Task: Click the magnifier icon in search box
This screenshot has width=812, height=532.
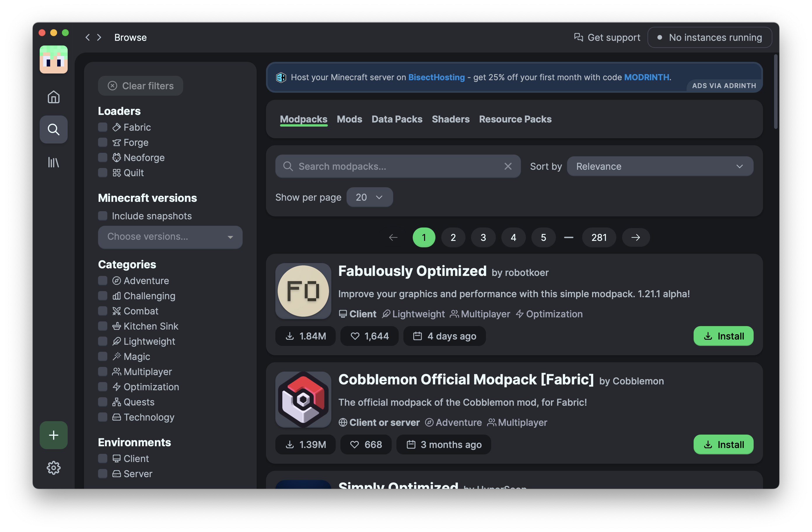Action: tap(288, 166)
